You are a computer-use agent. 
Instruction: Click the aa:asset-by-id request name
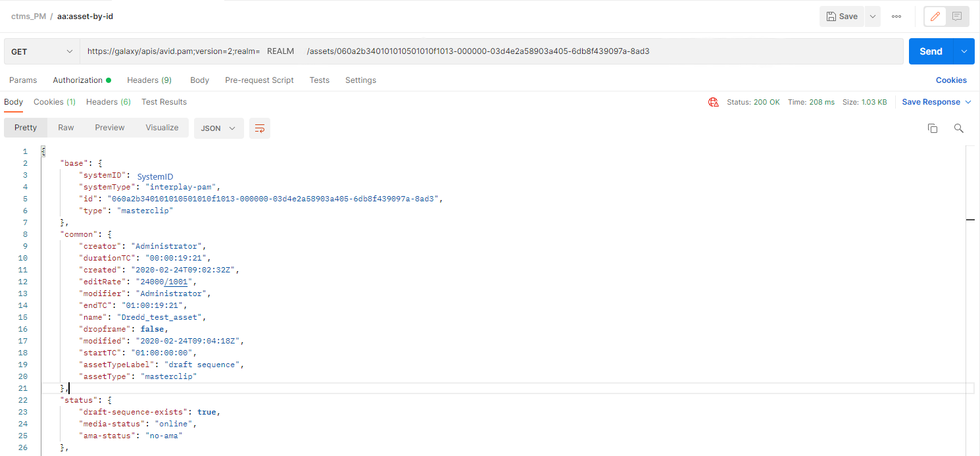(85, 16)
